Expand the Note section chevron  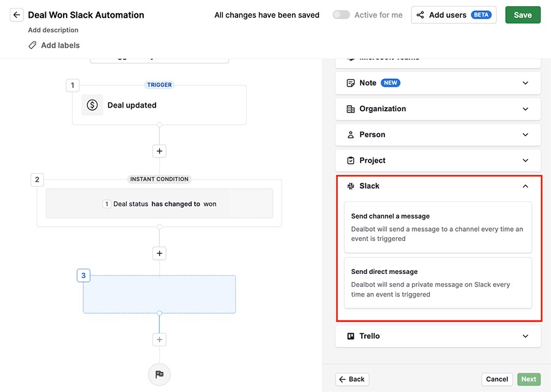525,83
